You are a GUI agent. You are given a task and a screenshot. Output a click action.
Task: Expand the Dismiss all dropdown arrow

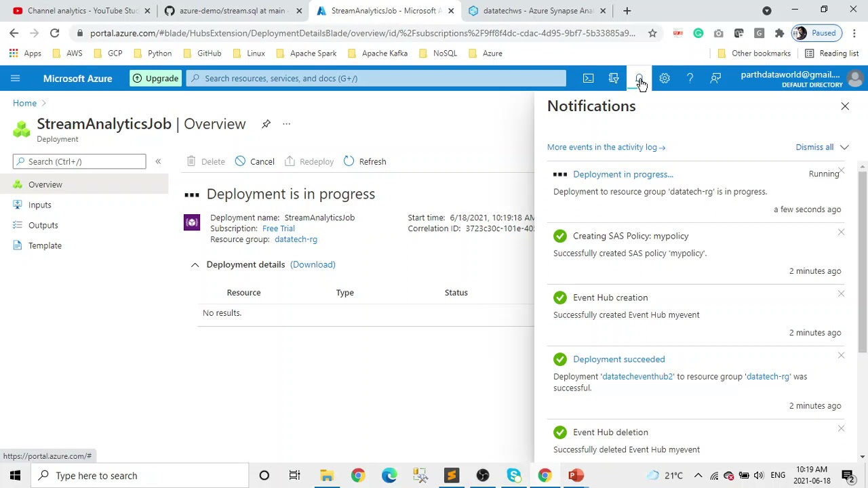click(844, 147)
